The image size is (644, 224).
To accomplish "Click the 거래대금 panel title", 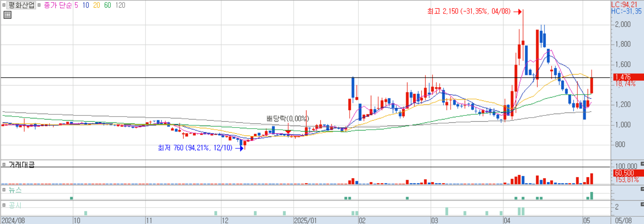I will pos(22,165).
